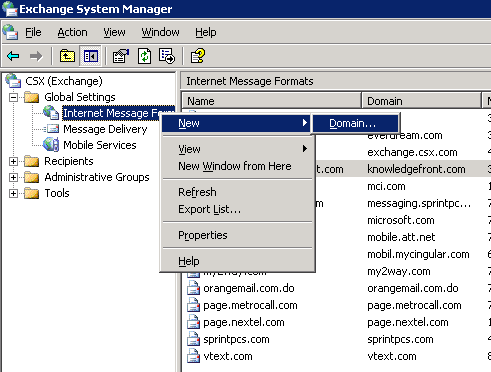
Task: Click the Internet Message Formats globe icon
Action: pyautogui.click(x=51, y=113)
